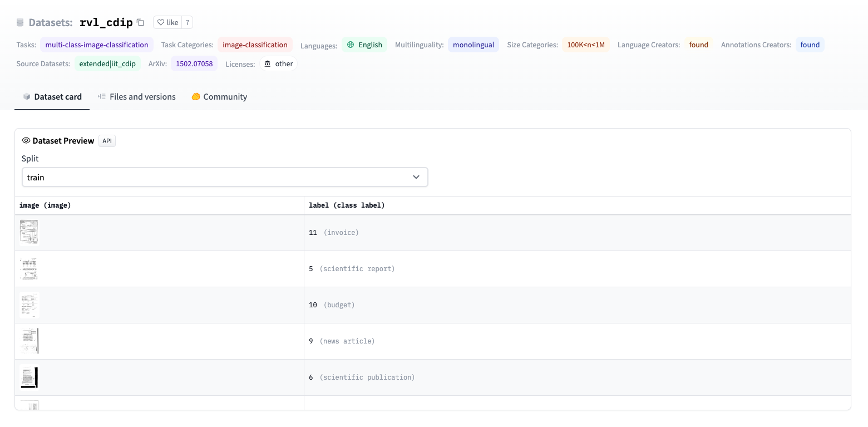Select the multi-class-image-classification task tag

tap(97, 44)
